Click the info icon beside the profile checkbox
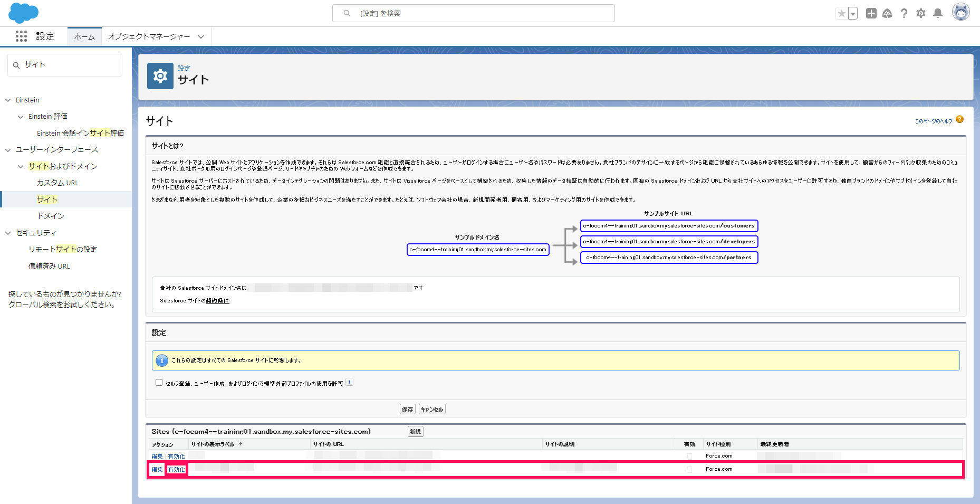This screenshot has height=504, width=980. pyautogui.click(x=349, y=382)
